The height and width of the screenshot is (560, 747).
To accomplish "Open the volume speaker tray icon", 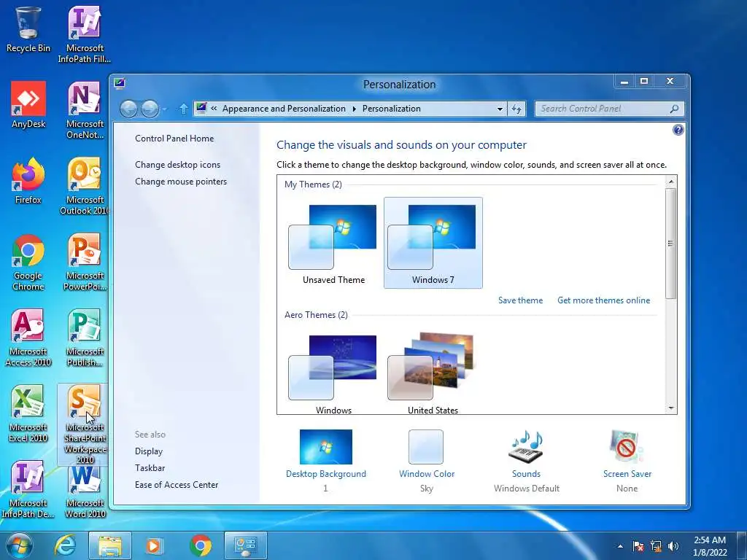I will (673, 546).
